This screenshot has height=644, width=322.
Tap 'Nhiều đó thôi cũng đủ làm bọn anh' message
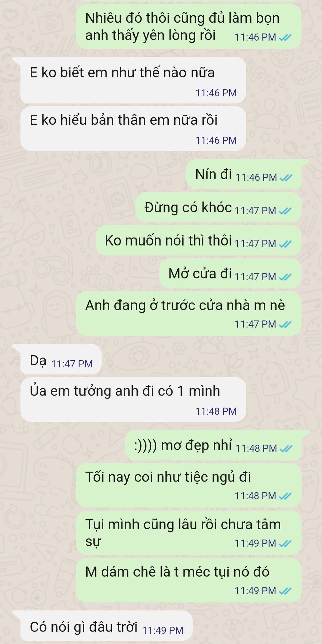click(x=189, y=26)
